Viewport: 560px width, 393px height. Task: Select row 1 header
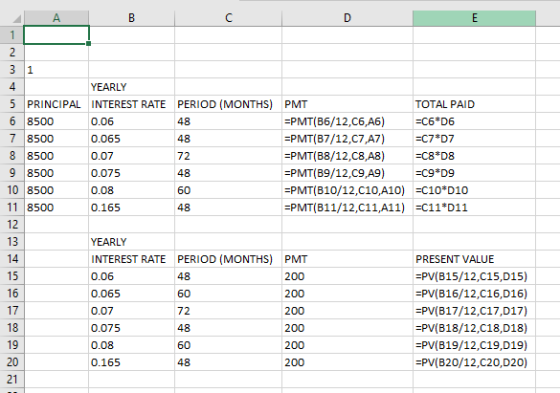[x=12, y=35]
